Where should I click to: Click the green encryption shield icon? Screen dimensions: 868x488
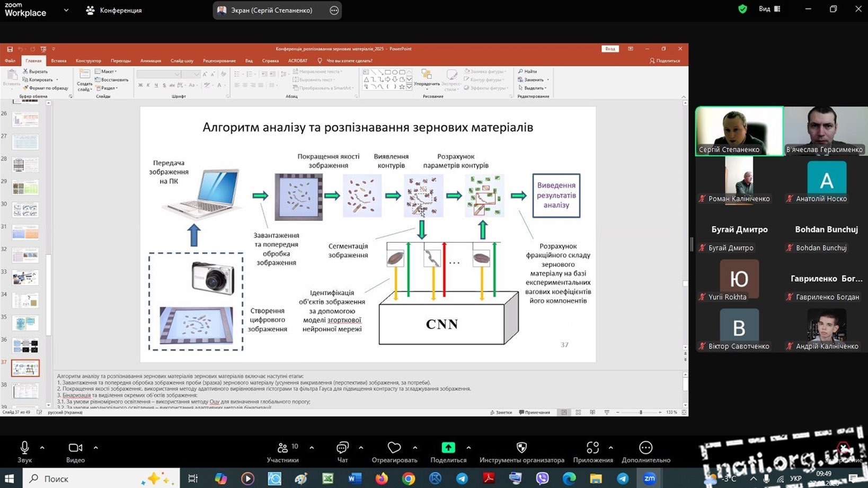pyautogui.click(x=742, y=9)
